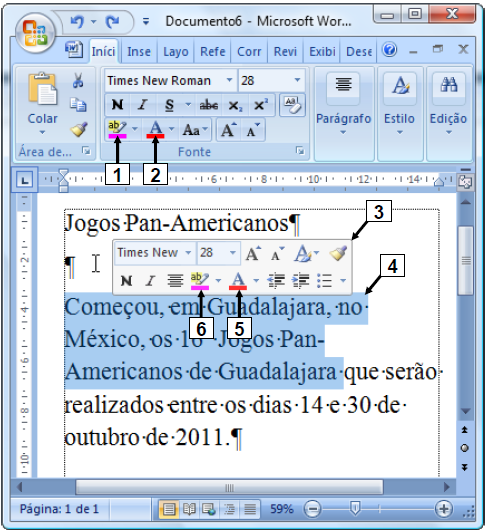Open Customize Quick Access Toolbar dropdown
The width and height of the screenshot is (486, 530).
(146, 22)
